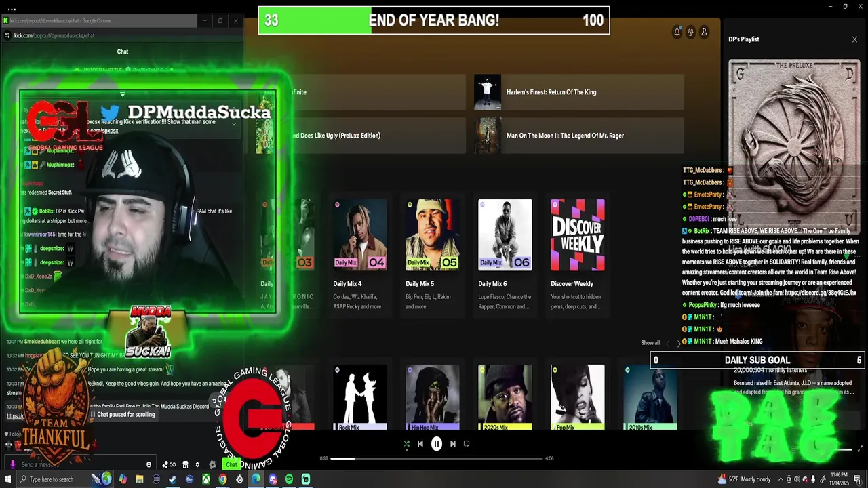Open Daily Mix 5 playlist cover

tap(432, 235)
